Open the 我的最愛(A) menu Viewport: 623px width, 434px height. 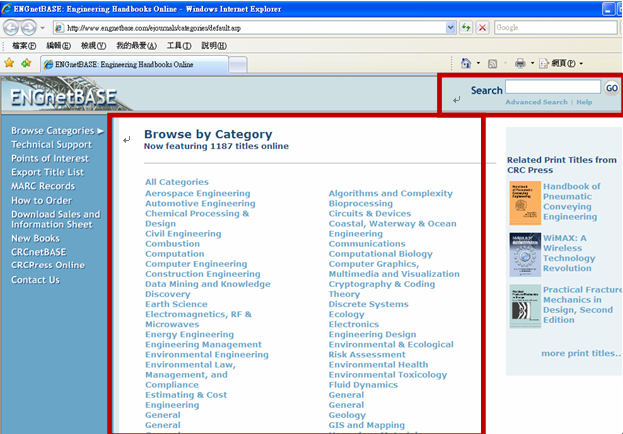pyautogui.click(x=136, y=46)
